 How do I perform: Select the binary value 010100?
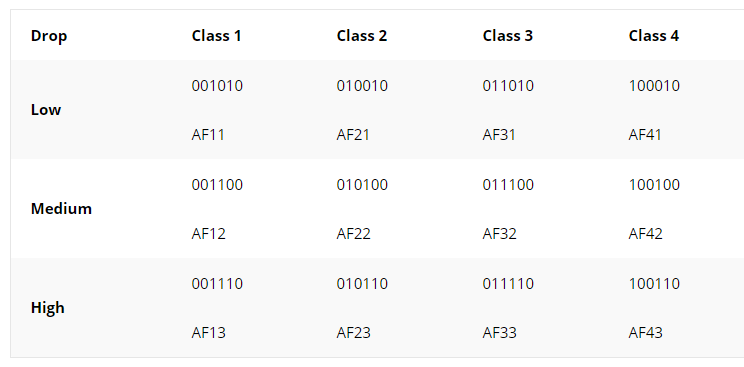pyautogui.click(x=362, y=185)
